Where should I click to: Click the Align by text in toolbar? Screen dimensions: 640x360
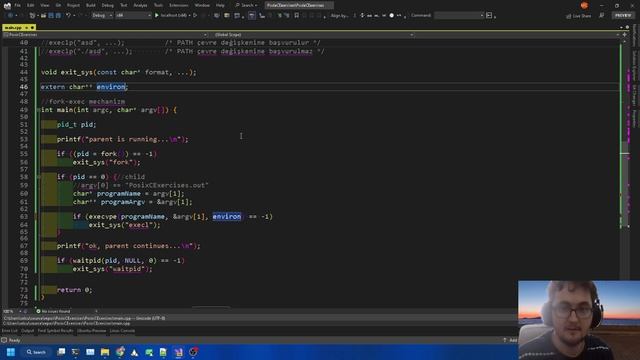click(339, 16)
